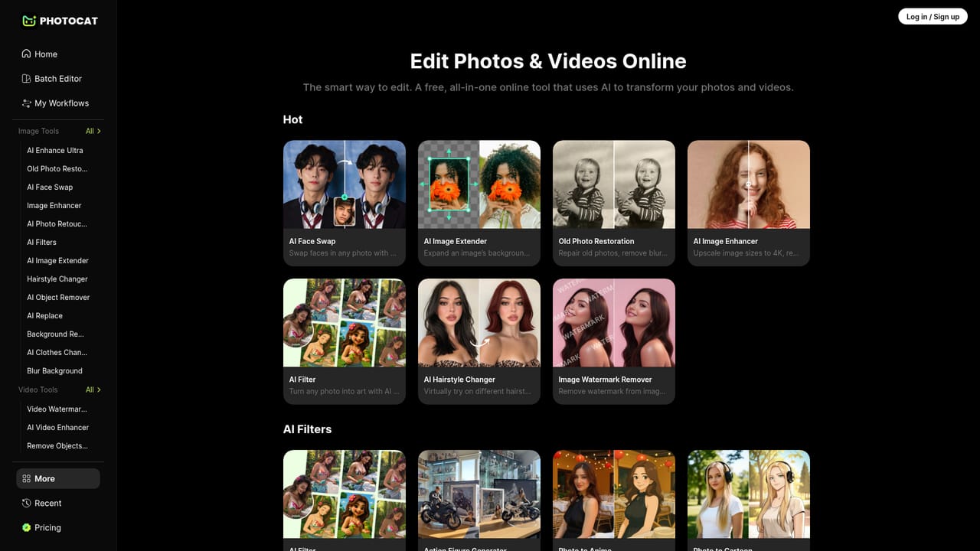Select AI Image Extender in the sidebar list

coord(57,261)
